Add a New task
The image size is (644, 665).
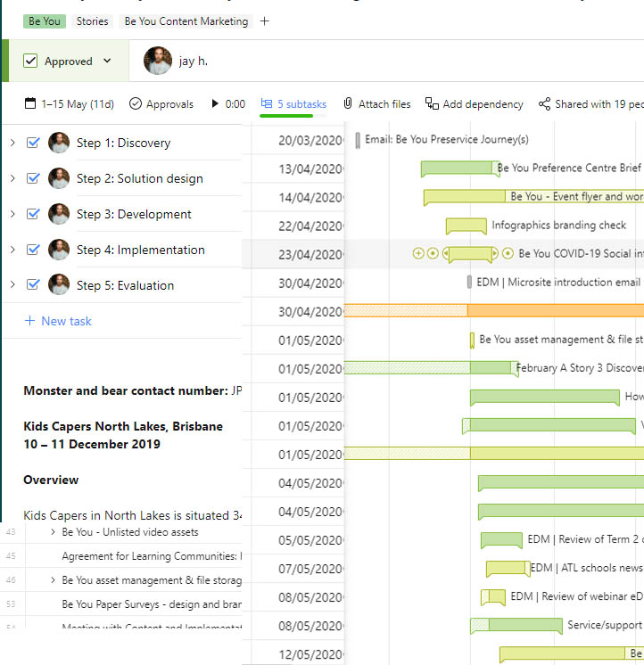coord(58,321)
